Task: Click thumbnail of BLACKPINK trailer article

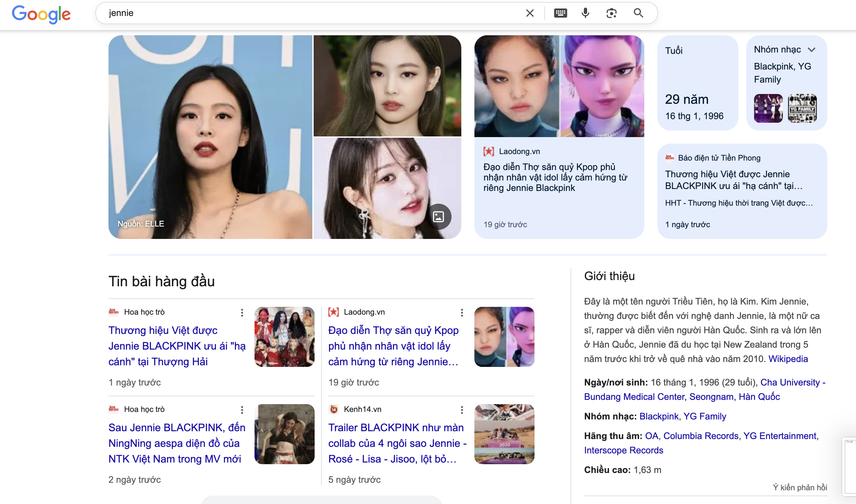Action: 504,434
